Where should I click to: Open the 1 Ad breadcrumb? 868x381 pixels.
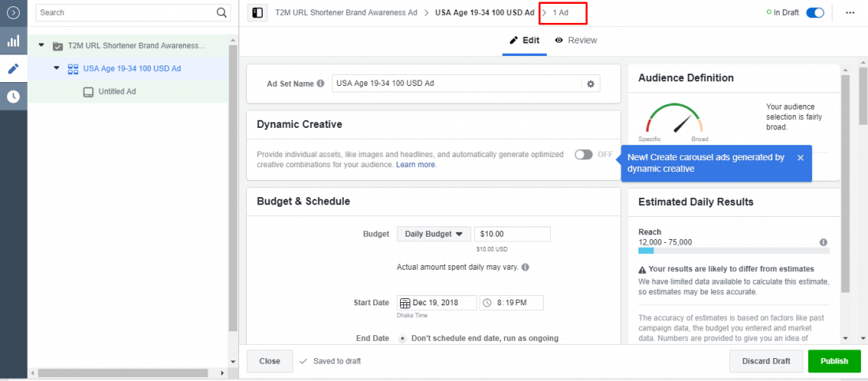click(x=560, y=12)
